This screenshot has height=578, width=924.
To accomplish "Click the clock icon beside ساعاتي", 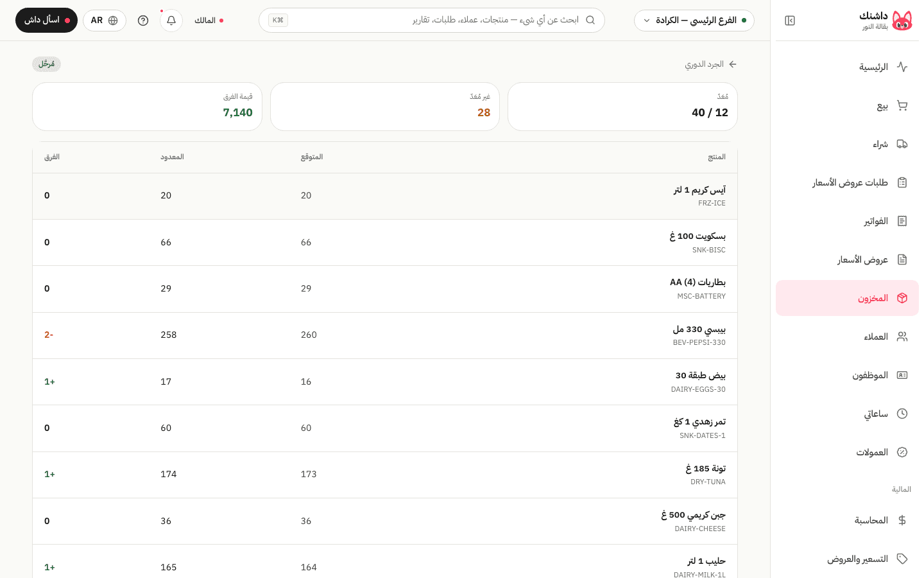I will 902,414.
